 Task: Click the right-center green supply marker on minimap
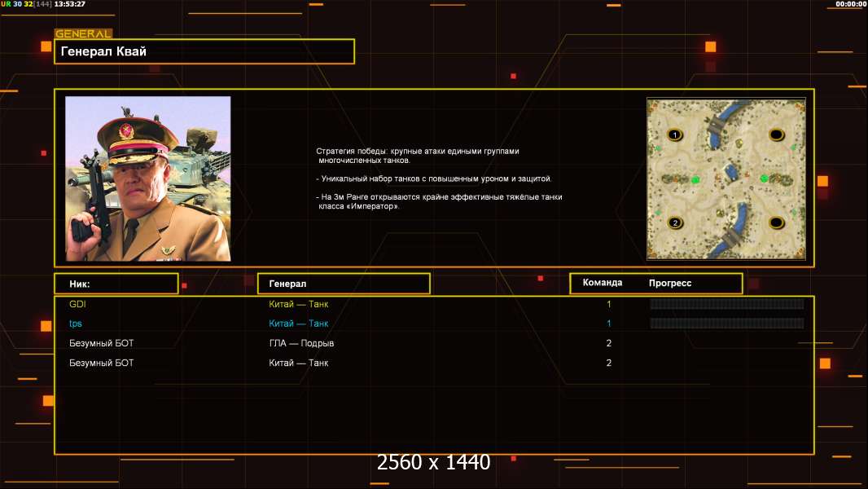tap(763, 178)
